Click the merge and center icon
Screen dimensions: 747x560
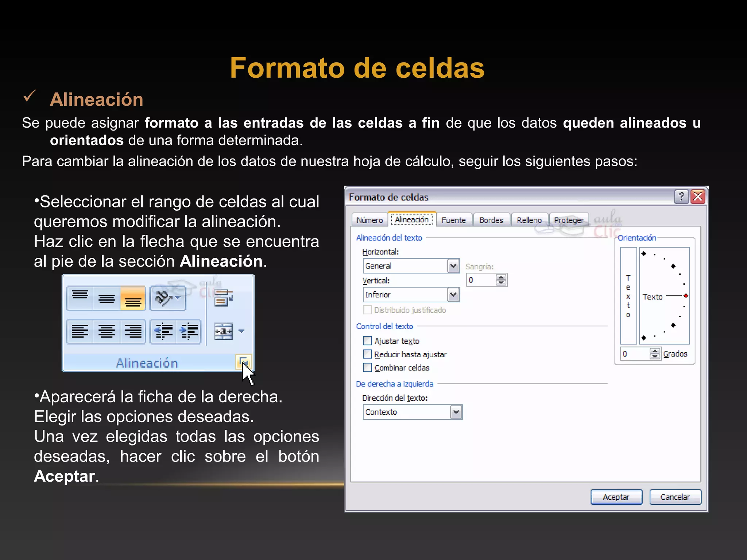(223, 331)
